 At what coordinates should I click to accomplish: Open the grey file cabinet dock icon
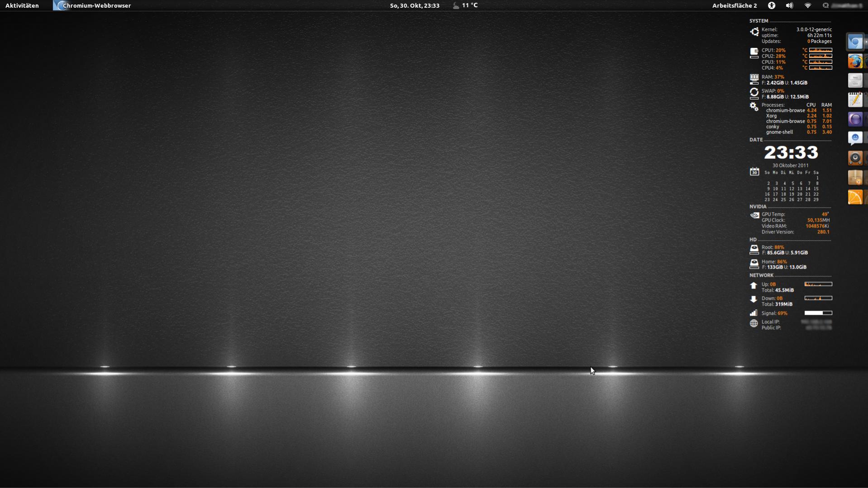(855, 81)
